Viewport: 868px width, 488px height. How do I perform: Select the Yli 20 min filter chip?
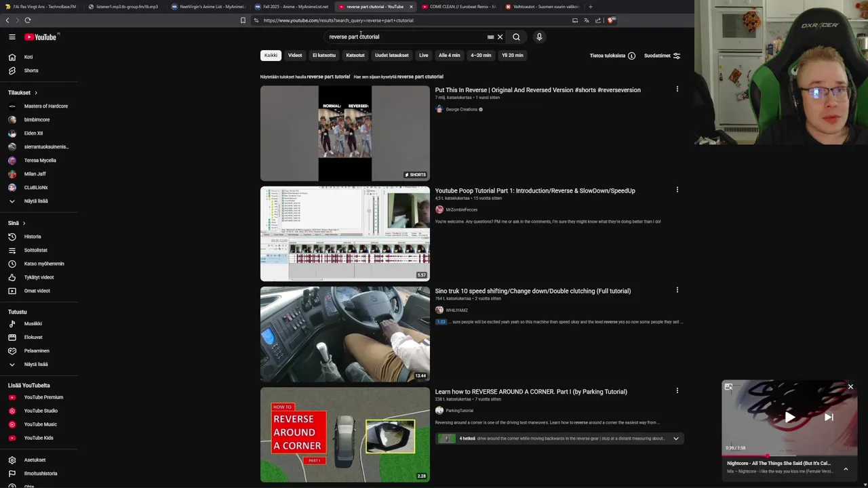coord(513,55)
